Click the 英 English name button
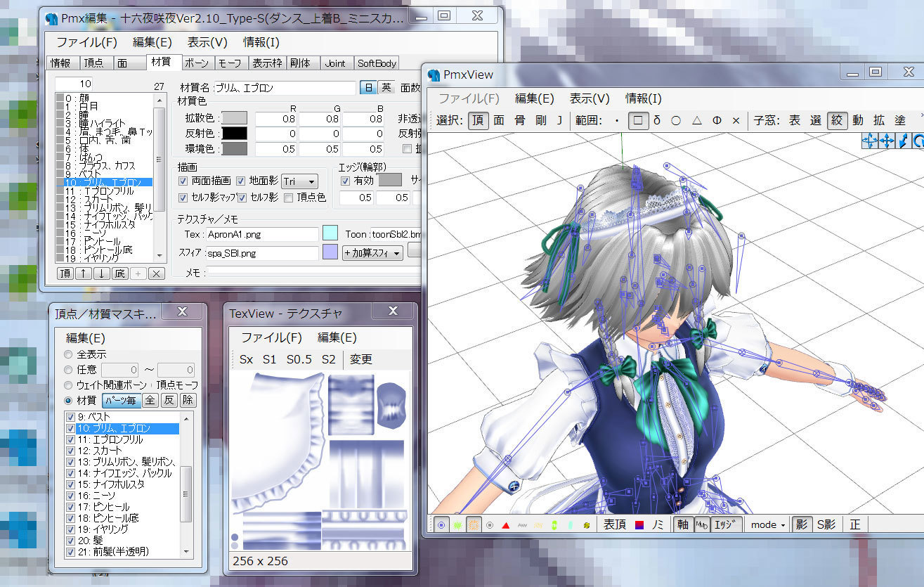924x587 pixels. (386, 88)
